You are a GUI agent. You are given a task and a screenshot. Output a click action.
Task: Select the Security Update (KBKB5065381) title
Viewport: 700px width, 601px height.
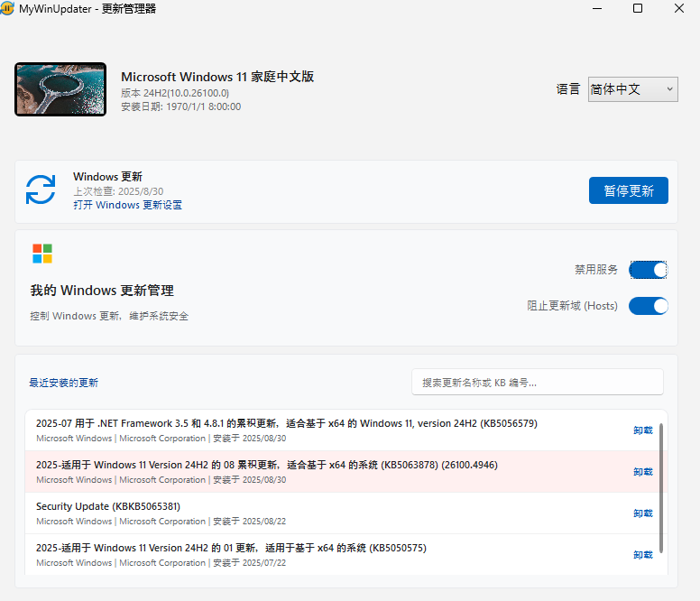(108, 506)
